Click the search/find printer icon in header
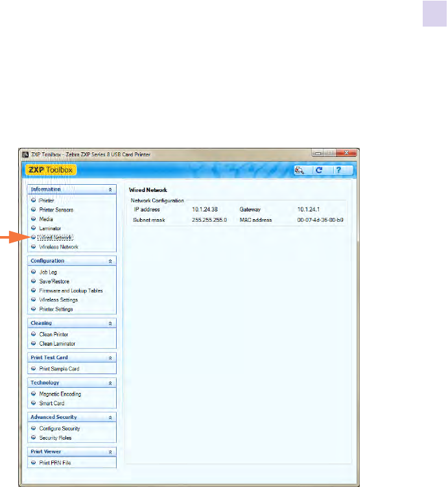The image size is (448, 487). (x=300, y=170)
